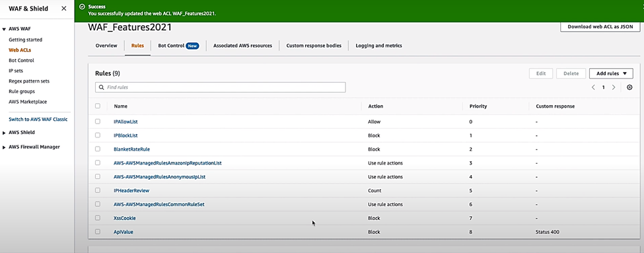Click the Edit button

(x=541, y=73)
